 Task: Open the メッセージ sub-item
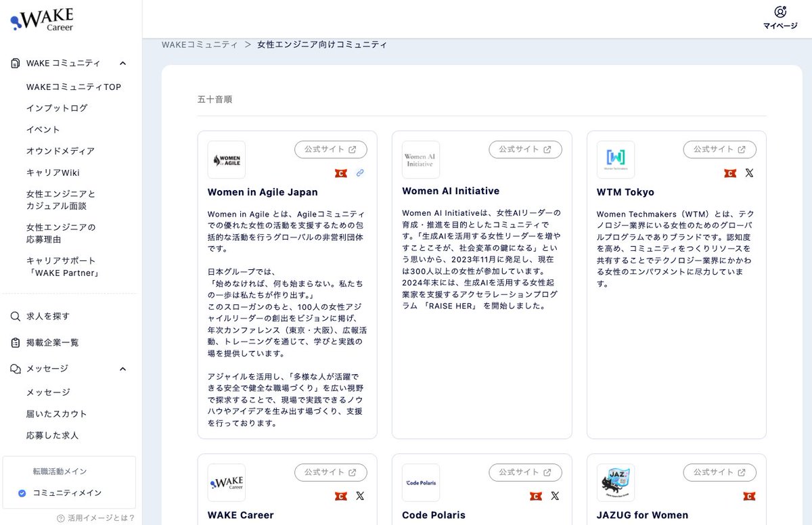(48, 392)
